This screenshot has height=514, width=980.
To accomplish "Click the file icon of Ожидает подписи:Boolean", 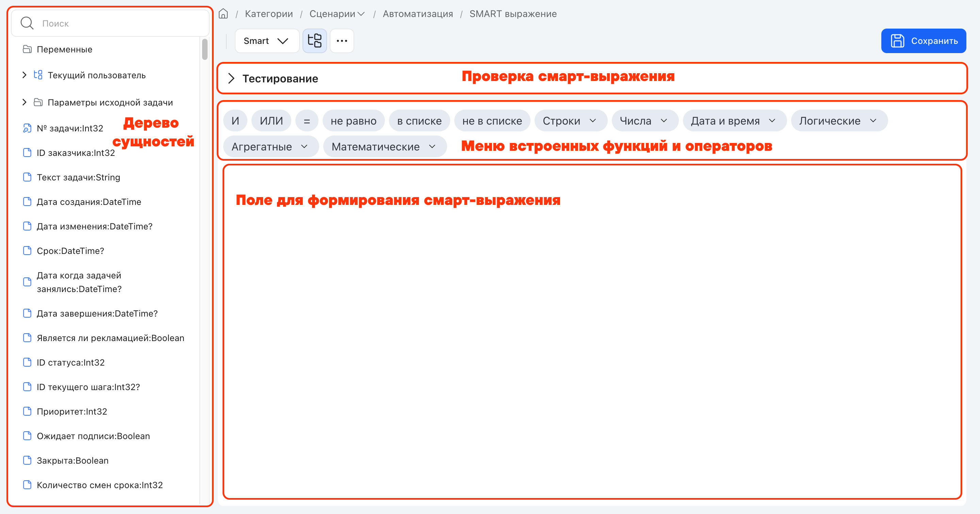I will click(x=27, y=436).
